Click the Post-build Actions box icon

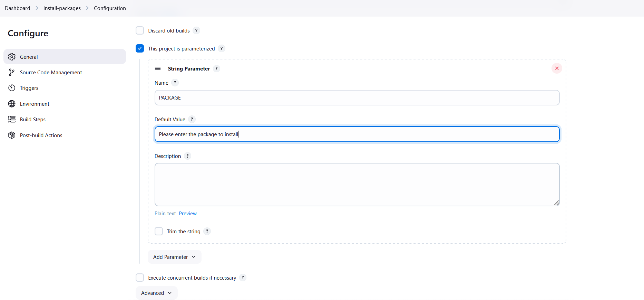click(x=12, y=135)
